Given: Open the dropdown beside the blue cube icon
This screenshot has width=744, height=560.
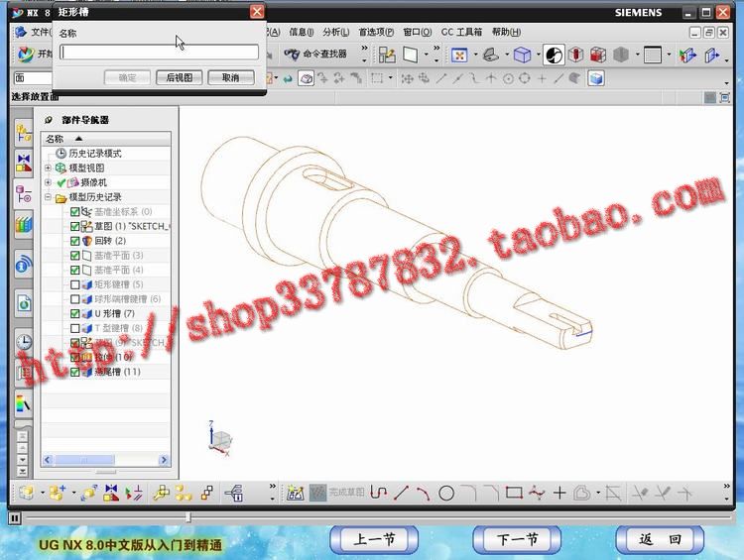Looking at the screenshot, I should click(538, 55).
